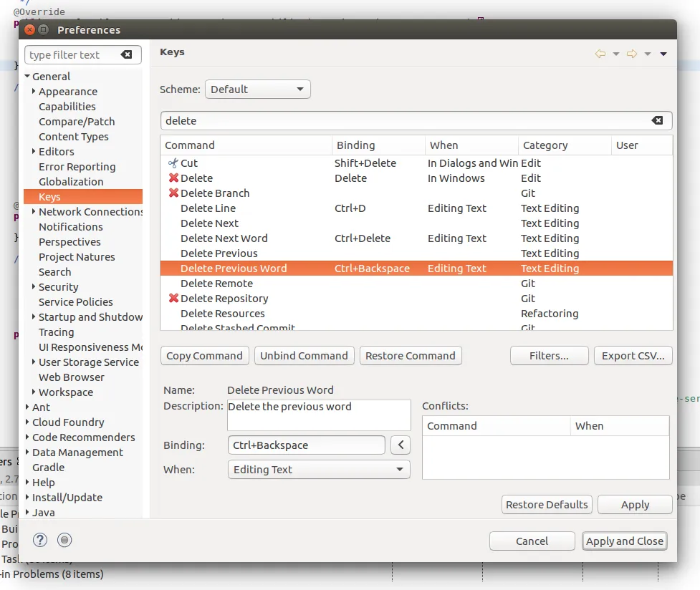The height and width of the screenshot is (590, 700).
Task: Click the Unbind Command button
Action: [304, 356]
